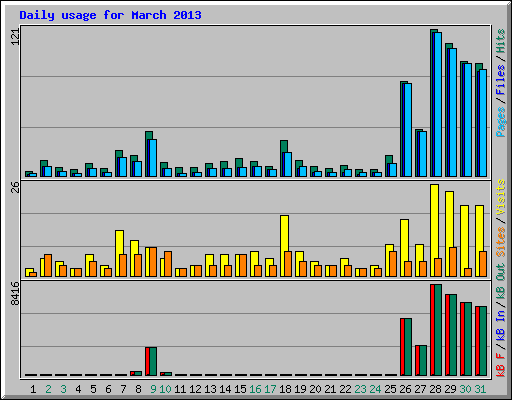Click day label 18 on x-axis
512x400 pixels.
[x=285, y=389]
